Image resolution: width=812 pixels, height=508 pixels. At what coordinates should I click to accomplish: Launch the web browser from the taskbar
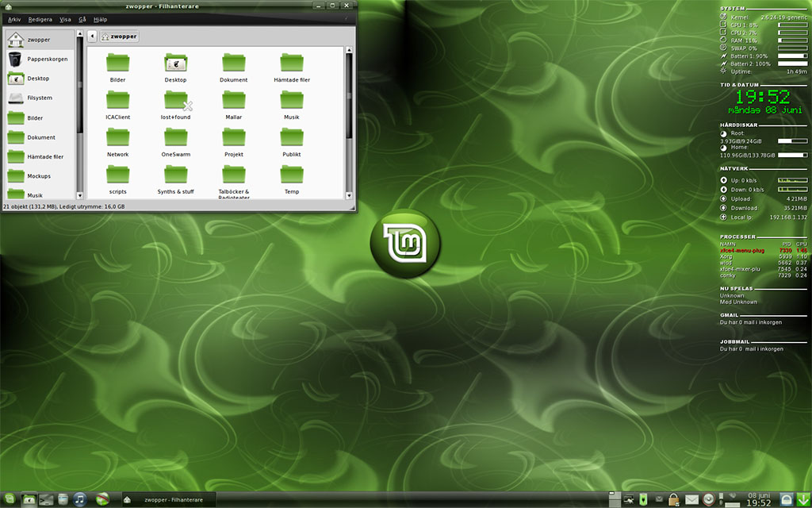[101, 499]
